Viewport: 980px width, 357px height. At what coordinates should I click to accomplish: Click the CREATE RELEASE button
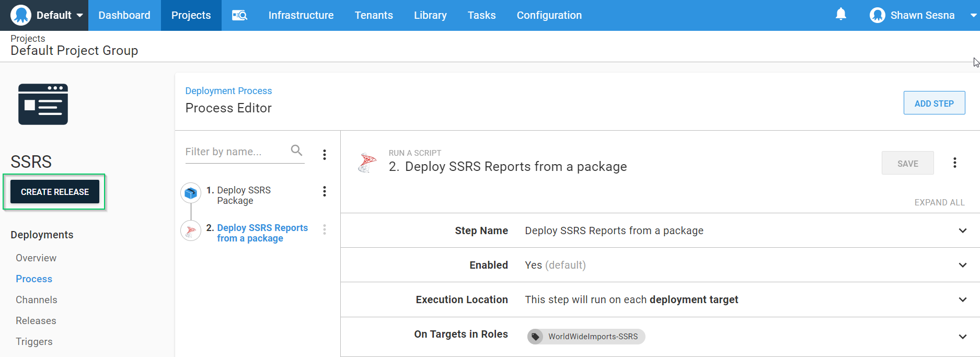55,192
